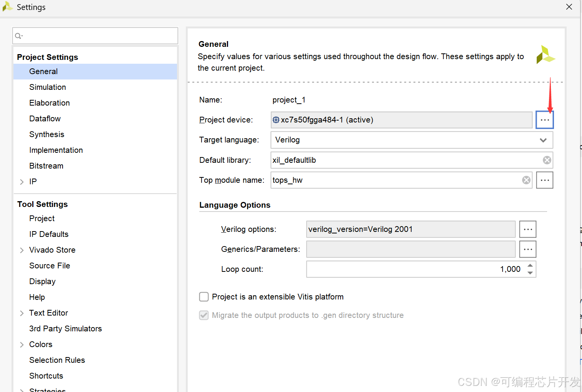Close the Settings dialog

click(569, 7)
